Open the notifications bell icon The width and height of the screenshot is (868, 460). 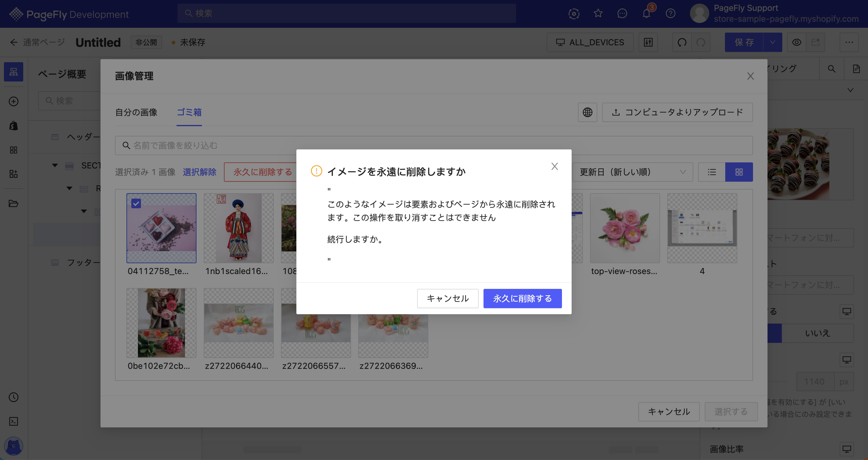(x=646, y=14)
